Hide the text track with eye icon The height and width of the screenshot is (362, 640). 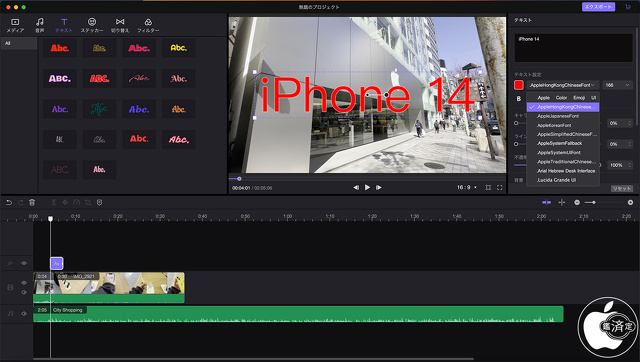tap(24, 264)
